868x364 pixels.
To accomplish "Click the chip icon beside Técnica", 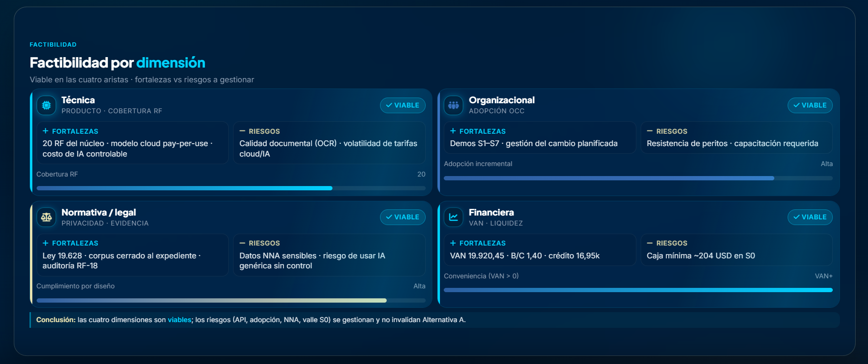I will point(46,105).
